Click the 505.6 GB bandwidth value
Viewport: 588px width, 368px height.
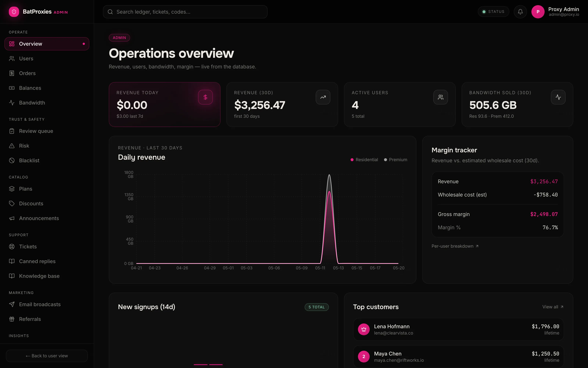493,105
